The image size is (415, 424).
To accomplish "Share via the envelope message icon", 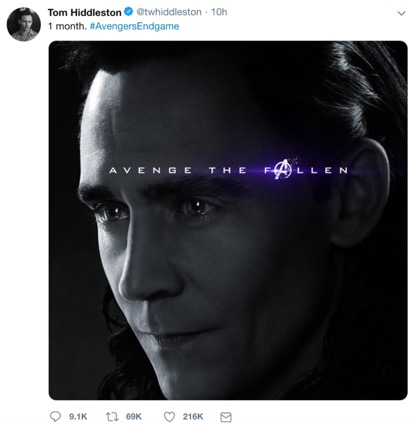I will pyautogui.click(x=226, y=417).
